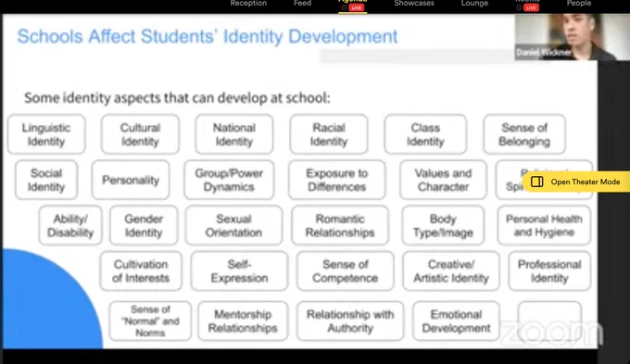Click the Romantic Relationships box
The width and height of the screenshot is (630, 364).
(x=340, y=225)
